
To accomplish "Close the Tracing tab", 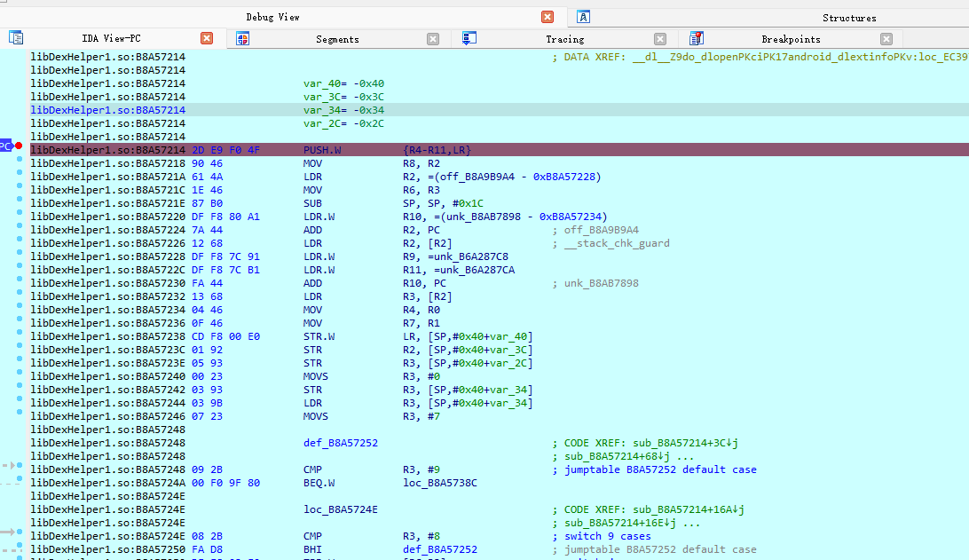I will click(x=659, y=39).
